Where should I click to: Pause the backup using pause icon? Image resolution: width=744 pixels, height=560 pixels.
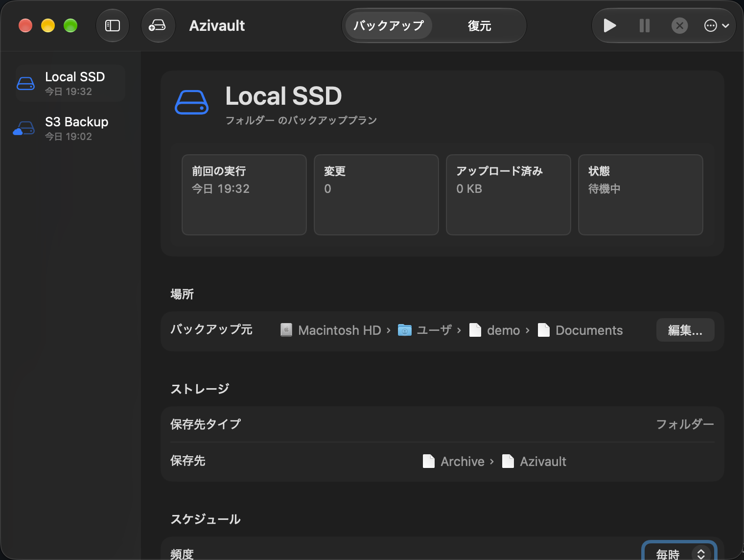tap(645, 25)
